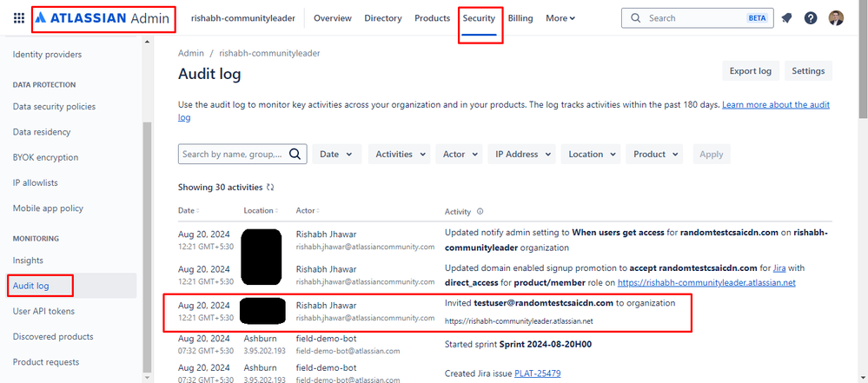The height and width of the screenshot is (383, 868).
Task: Sort by the Date column header
Action: click(x=189, y=211)
